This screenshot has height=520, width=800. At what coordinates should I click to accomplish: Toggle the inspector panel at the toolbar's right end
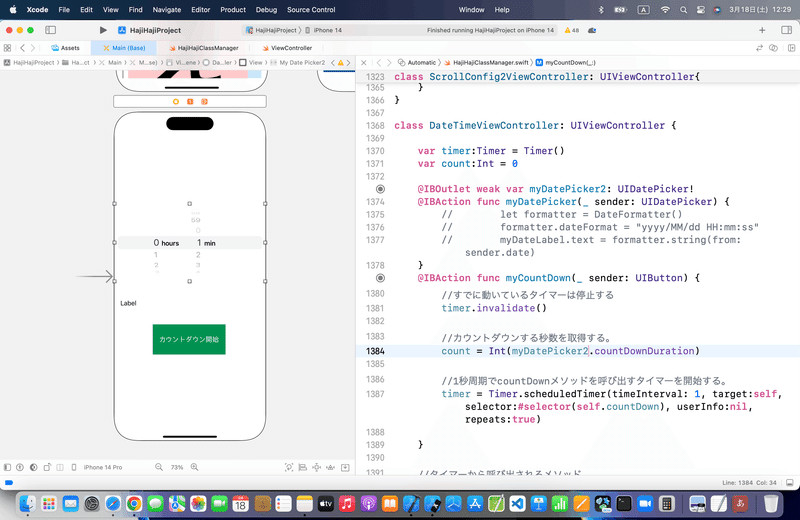786,30
